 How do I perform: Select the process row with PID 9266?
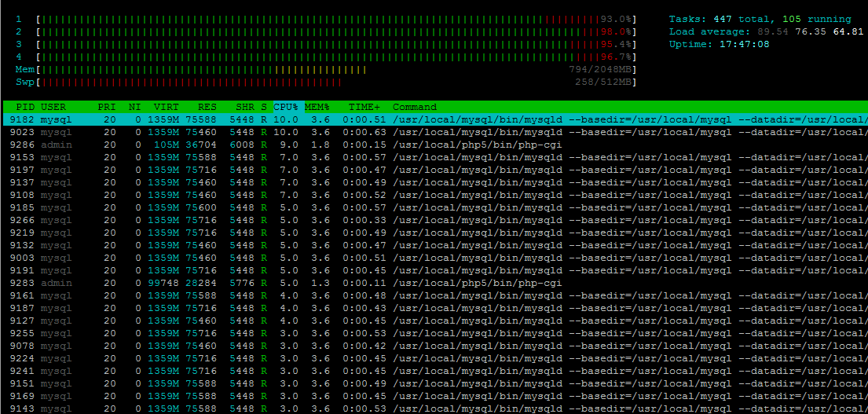click(x=435, y=220)
